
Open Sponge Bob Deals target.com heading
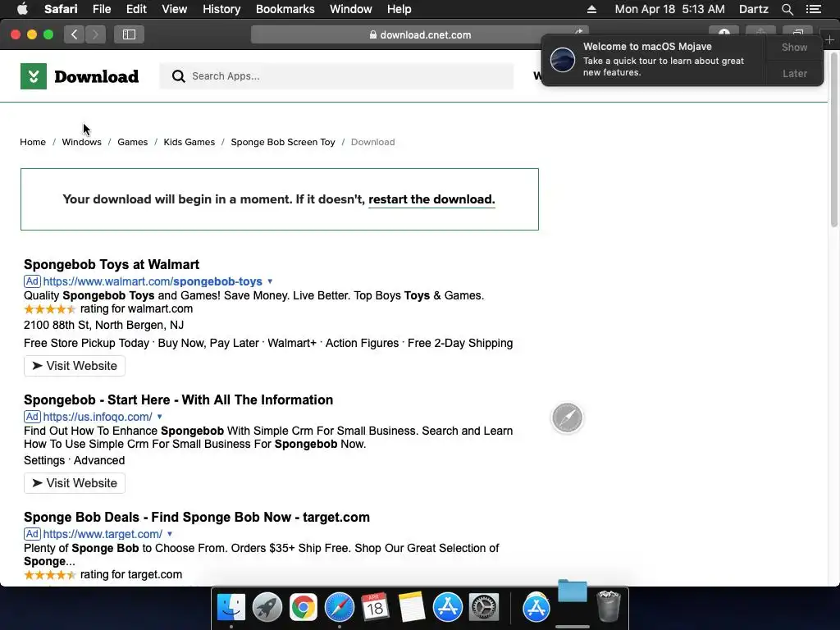click(197, 518)
